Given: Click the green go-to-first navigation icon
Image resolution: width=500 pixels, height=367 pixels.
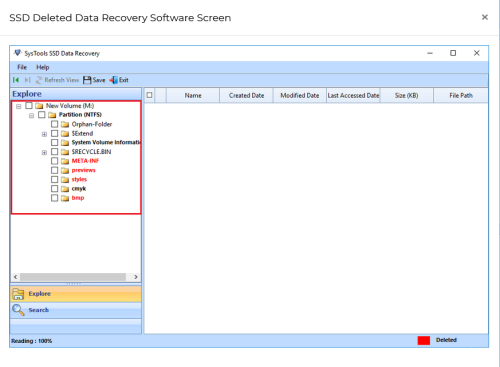Looking at the screenshot, I should 16,80.
